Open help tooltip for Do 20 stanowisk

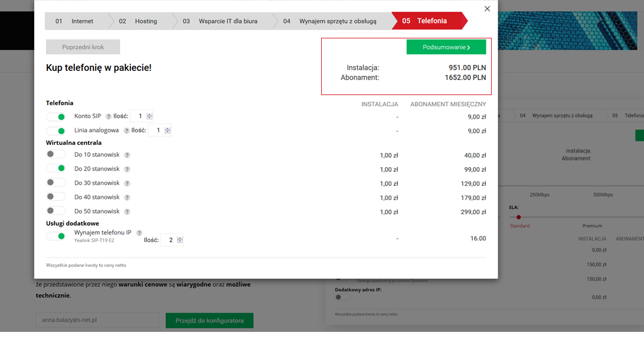coord(128,169)
